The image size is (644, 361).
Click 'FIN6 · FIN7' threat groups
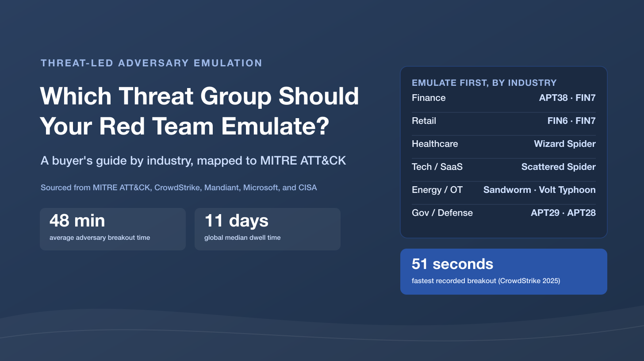[x=571, y=121]
